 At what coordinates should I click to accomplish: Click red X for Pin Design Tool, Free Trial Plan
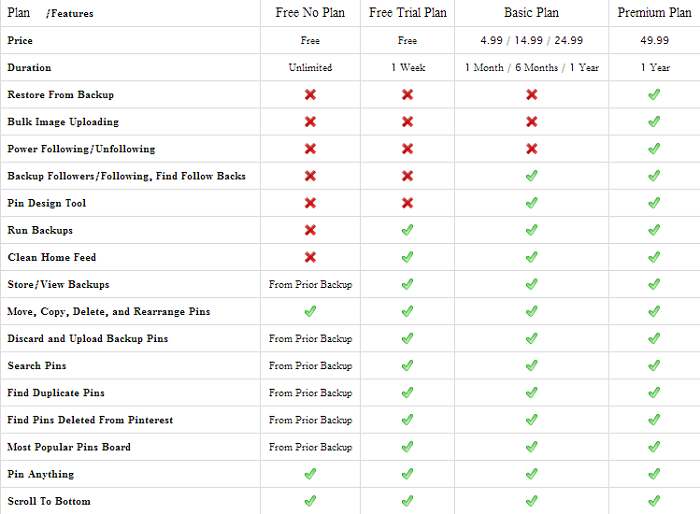(407, 203)
